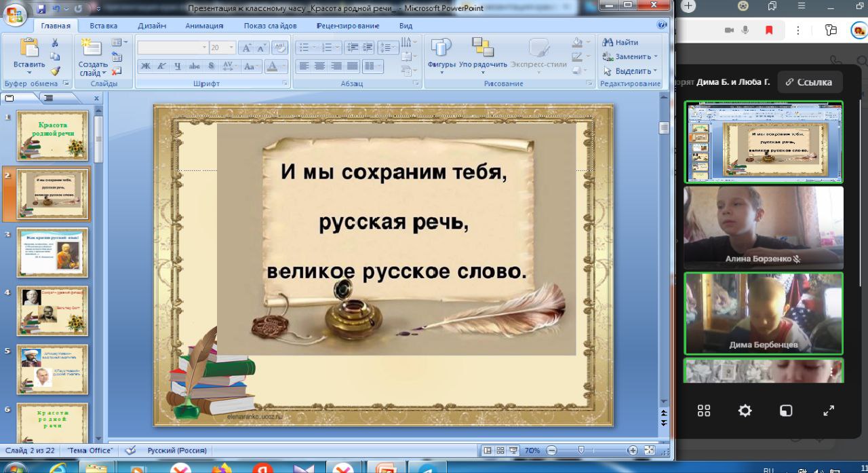This screenshot has height=473, width=868.
Task: Start slide show from status bar icon
Action: coord(513,450)
